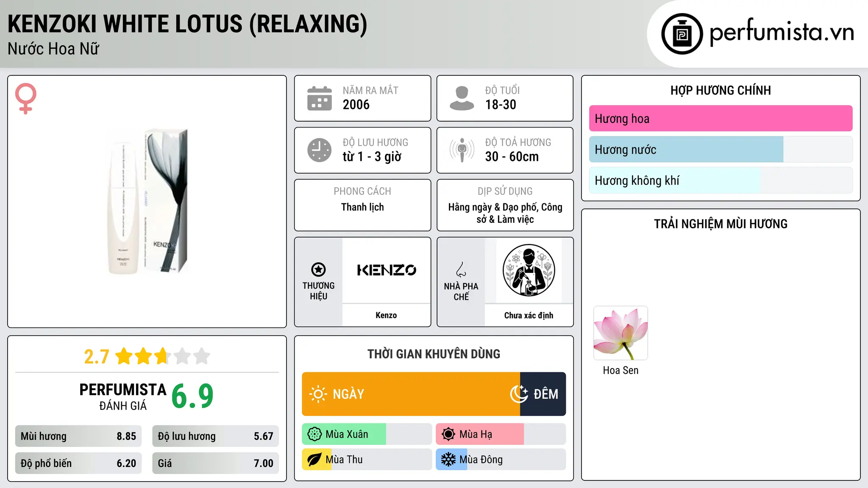Click the Thời Gian Khuyên Dùng heading
The height and width of the screenshot is (488, 868).
coord(434,354)
